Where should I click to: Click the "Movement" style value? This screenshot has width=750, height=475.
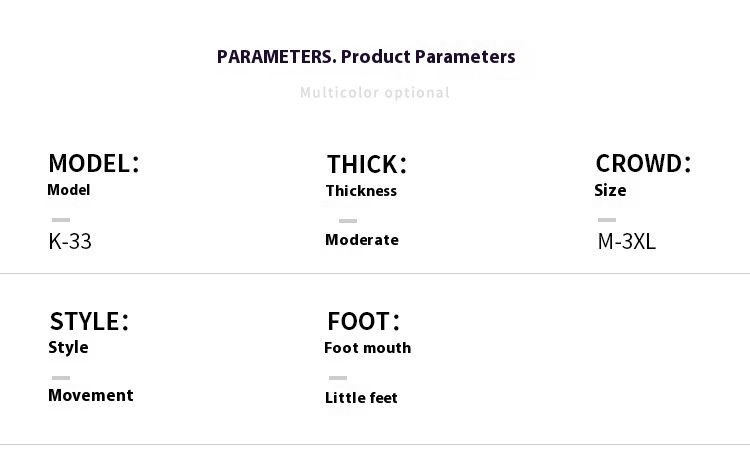(x=91, y=396)
